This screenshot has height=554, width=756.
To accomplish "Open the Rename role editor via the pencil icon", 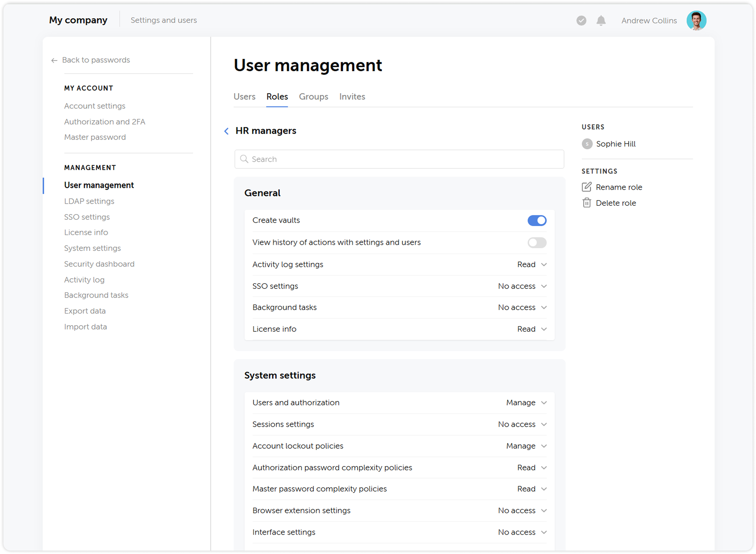I will pyautogui.click(x=587, y=187).
